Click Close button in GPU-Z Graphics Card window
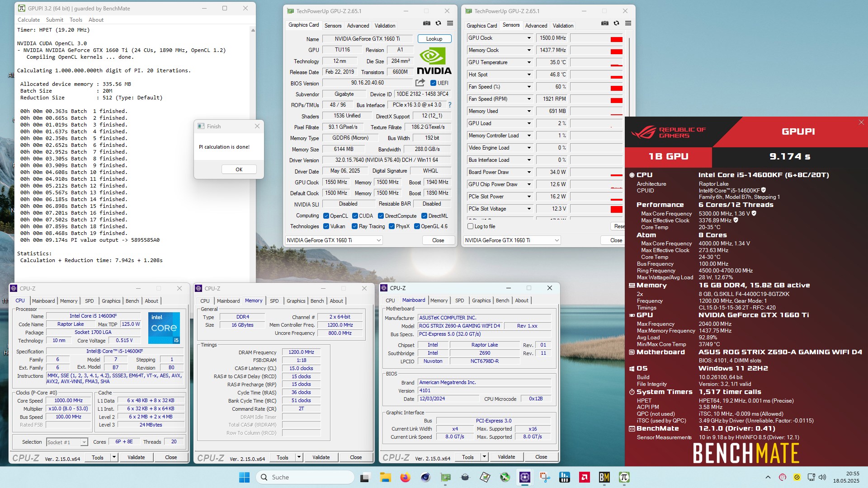This screenshot has width=868, height=488. [438, 240]
